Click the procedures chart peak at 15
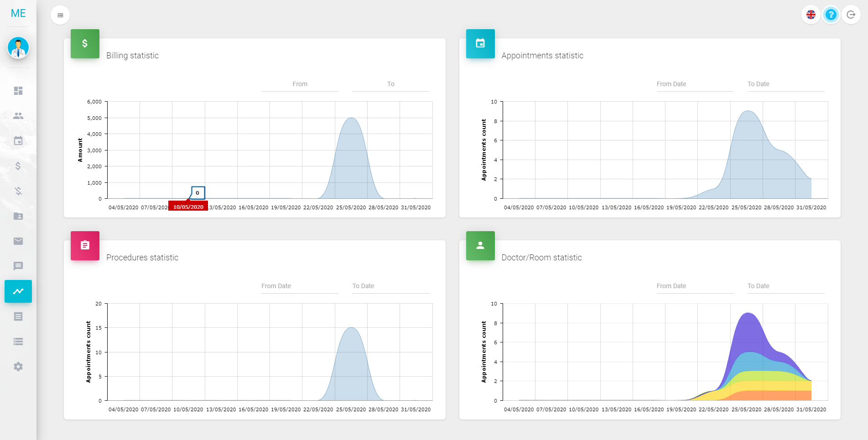Image resolution: width=868 pixels, height=440 pixels. (351, 328)
